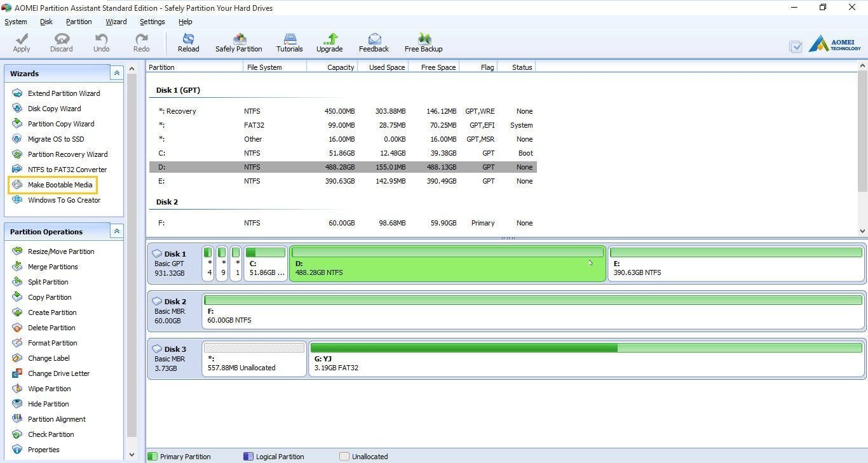This screenshot has width=868, height=463.
Task: Click the Format Partition icon
Action: [x=17, y=343]
